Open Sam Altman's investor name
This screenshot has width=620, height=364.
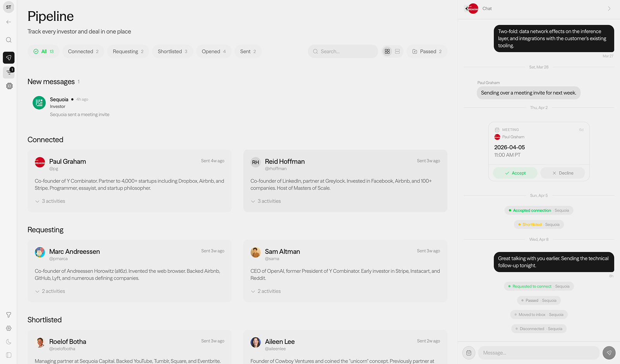coord(282,252)
